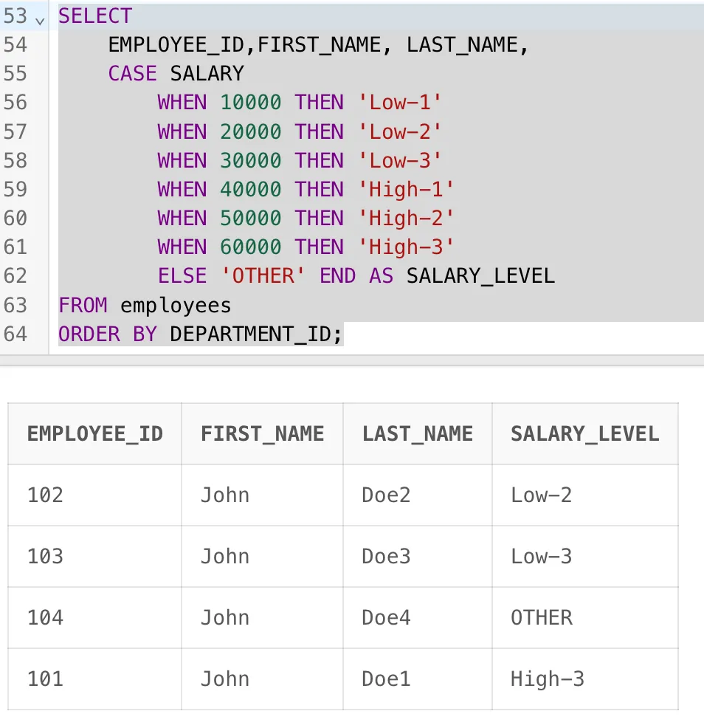
Task: Click the value 60000 on line 61
Action: 251,247
